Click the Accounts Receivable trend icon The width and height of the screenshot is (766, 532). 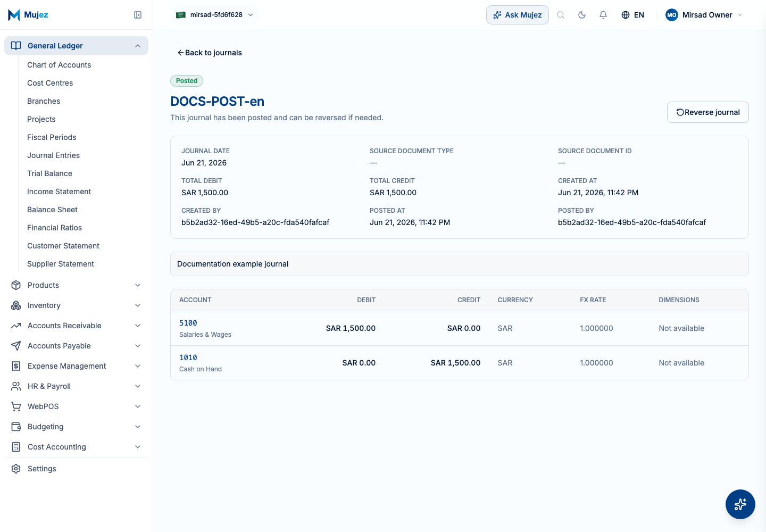pos(16,326)
